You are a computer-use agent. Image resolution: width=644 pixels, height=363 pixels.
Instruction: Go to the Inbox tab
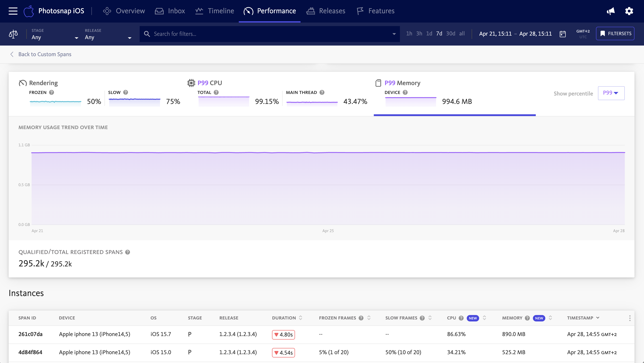click(170, 11)
